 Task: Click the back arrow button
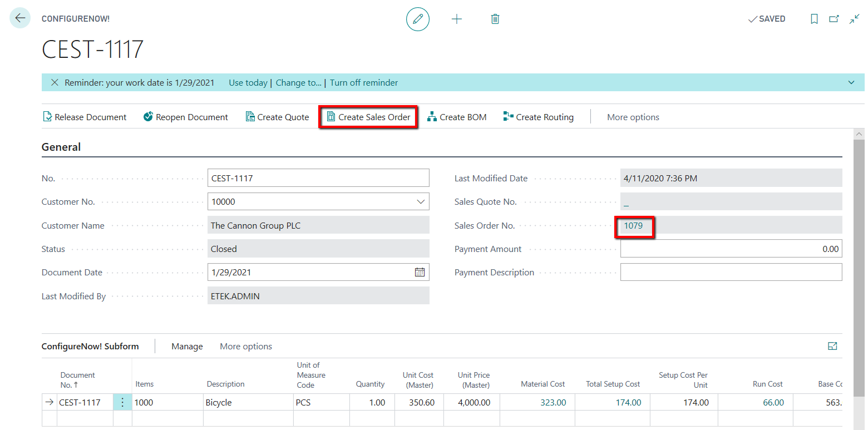(x=20, y=18)
